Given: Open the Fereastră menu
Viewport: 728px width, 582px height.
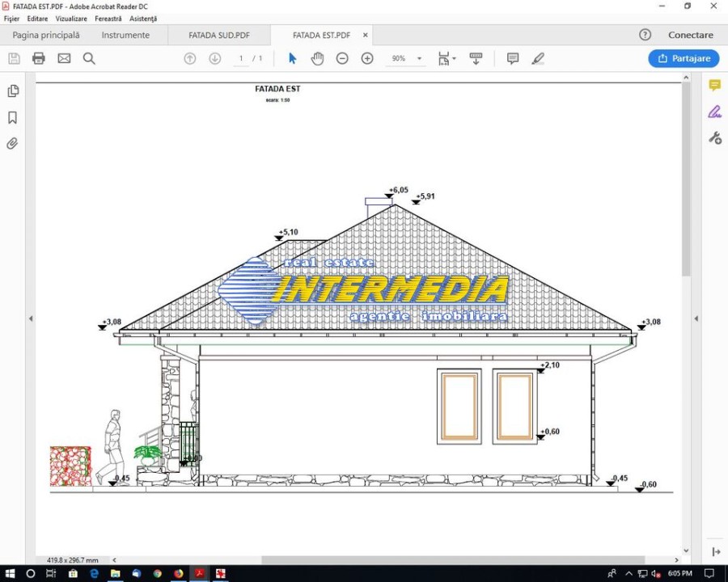Looking at the screenshot, I should pyautogui.click(x=108, y=19).
